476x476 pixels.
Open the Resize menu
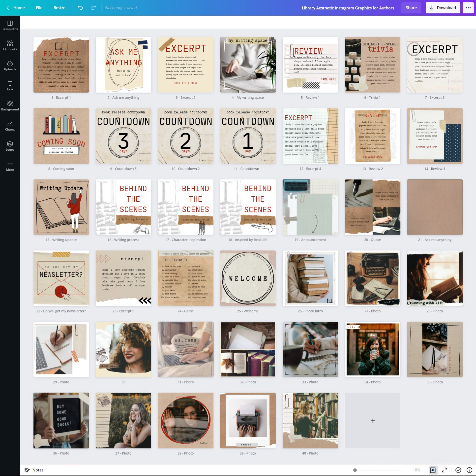[59, 8]
